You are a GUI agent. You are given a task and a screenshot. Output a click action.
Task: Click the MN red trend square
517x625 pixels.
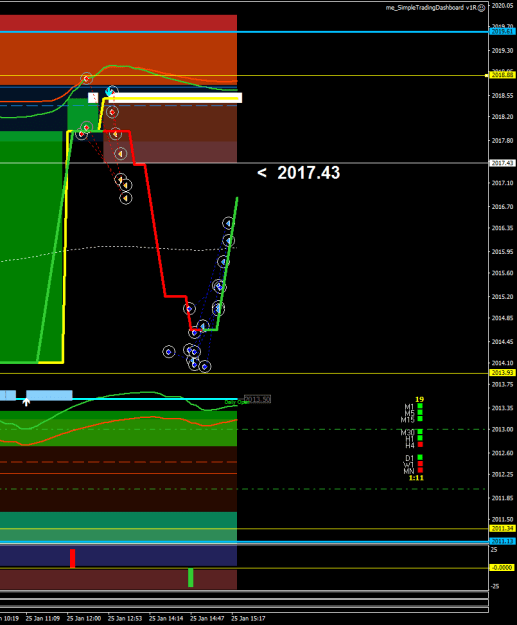pos(420,470)
